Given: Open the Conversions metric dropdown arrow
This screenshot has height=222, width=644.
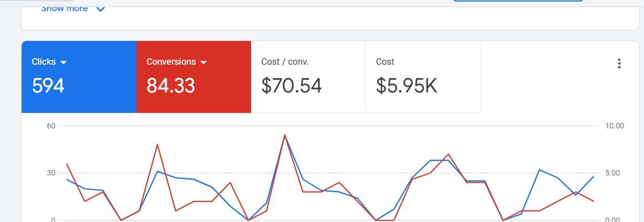Looking at the screenshot, I should [203, 63].
